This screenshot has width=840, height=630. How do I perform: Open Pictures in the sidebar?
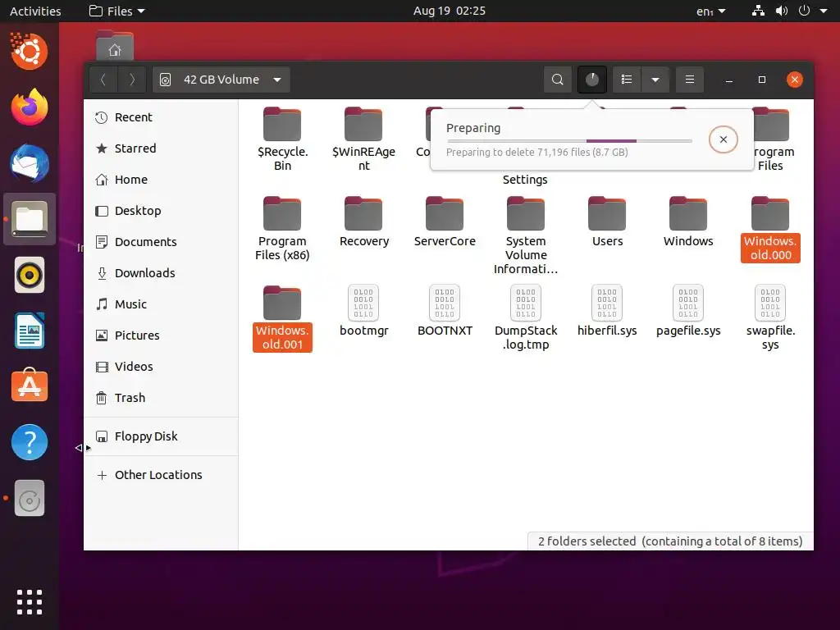click(x=161, y=336)
